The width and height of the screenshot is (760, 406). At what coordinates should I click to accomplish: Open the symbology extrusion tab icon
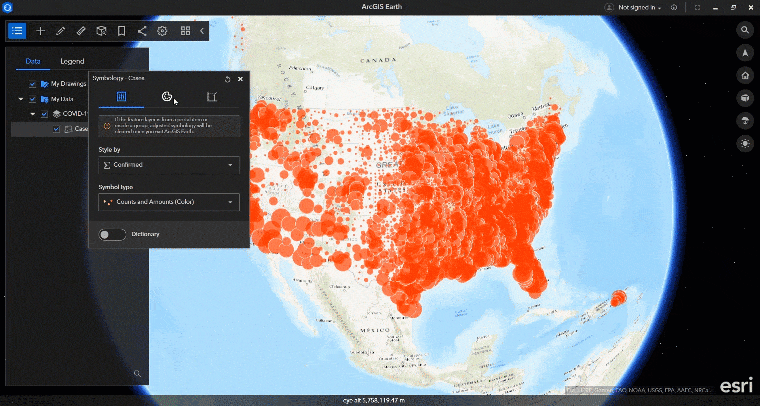pyautogui.click(x=211, y=97)
